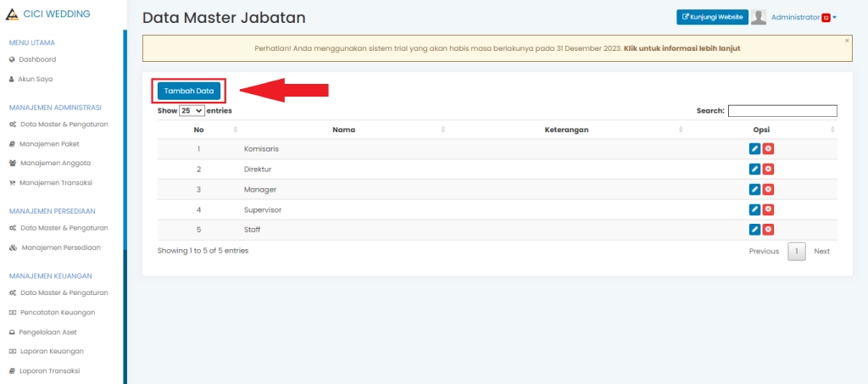
Task: Click the Administrator avatar image
Action: point(759,18)
